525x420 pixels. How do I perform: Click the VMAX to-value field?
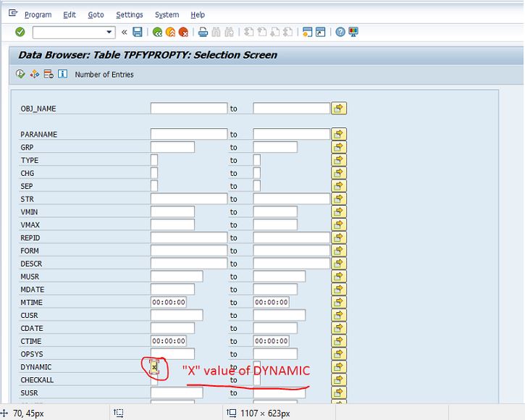point(275,224)
